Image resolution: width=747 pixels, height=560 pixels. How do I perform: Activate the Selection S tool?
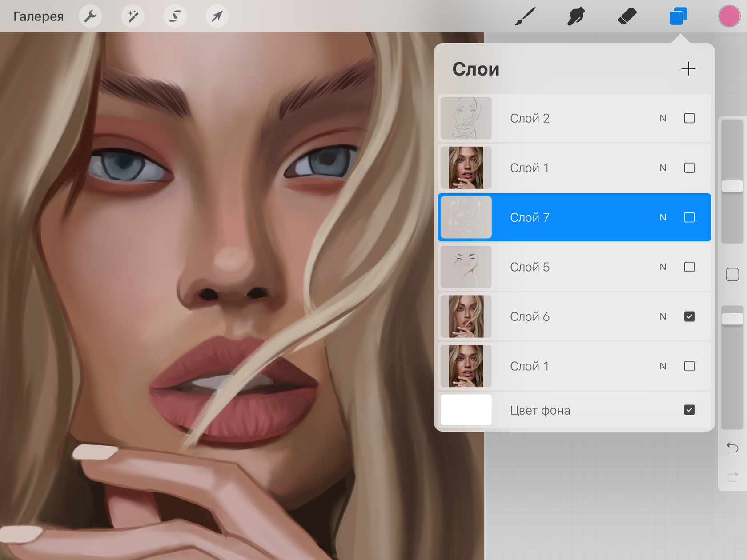(175, 16)
